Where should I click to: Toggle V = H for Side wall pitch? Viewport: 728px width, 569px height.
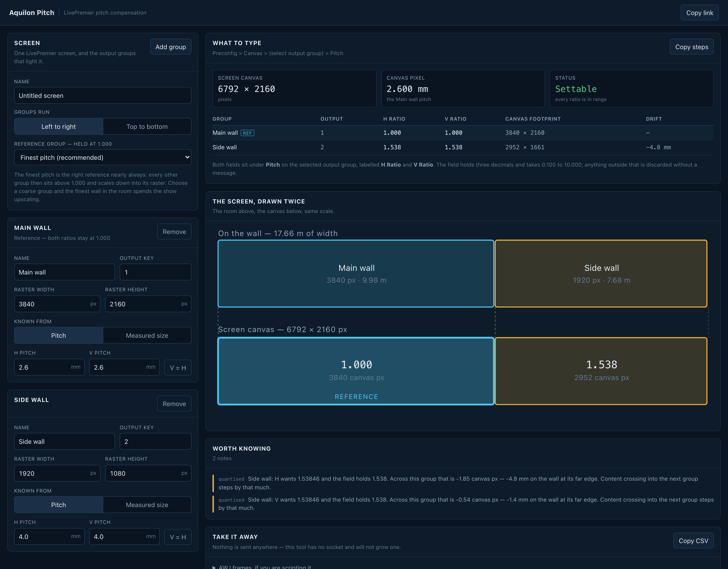point(178,537)
